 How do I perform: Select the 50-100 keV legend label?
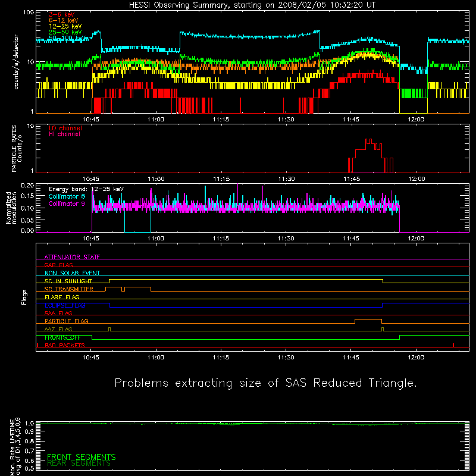click(x=67, y=38)
